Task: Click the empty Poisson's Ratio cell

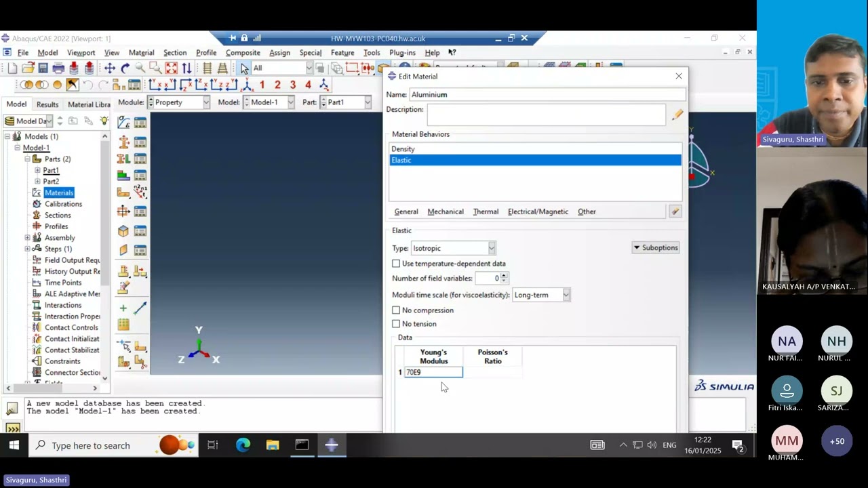Action: point(492,372)
